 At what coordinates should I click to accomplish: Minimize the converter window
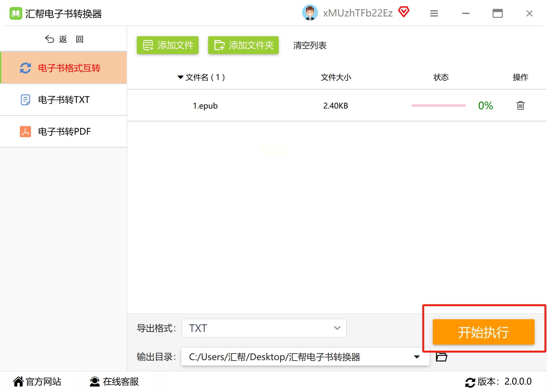point(466,13)
